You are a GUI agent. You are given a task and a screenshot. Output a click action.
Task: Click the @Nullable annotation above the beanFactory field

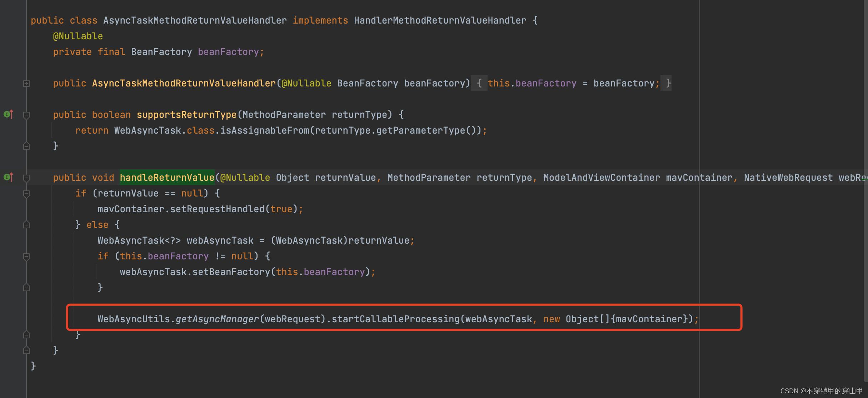pos(78,36)
